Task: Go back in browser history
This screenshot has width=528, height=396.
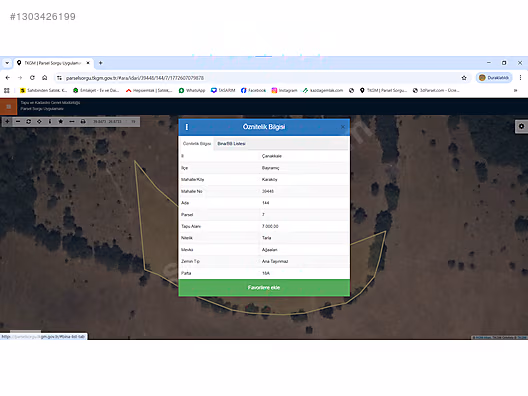Action: (x=8, y=78)
